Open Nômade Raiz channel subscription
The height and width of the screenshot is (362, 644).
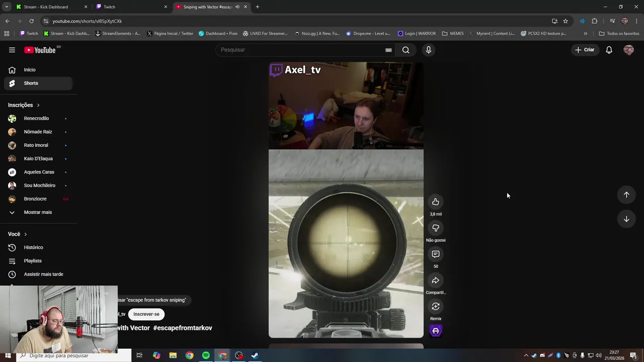[x=38, y=132]
